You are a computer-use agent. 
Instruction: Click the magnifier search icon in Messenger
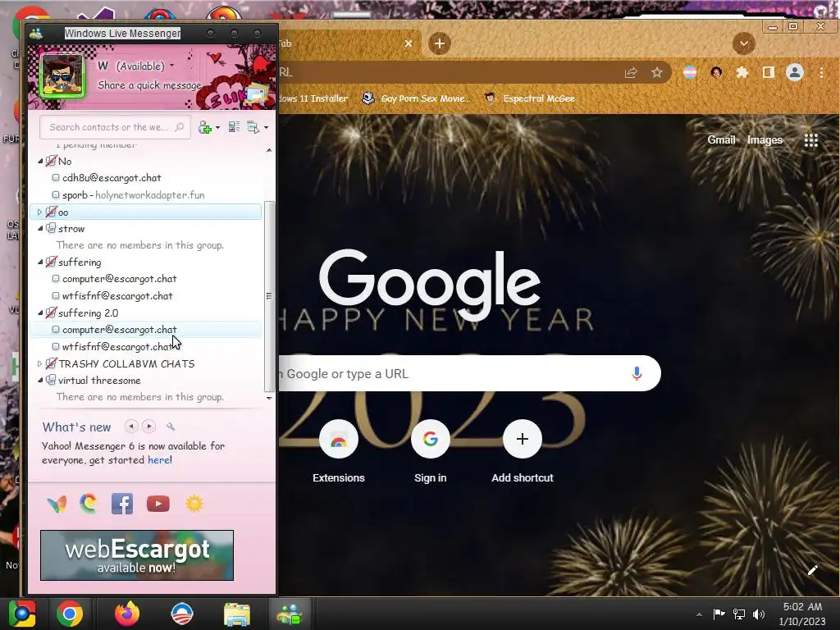click(x=180, y=127)
